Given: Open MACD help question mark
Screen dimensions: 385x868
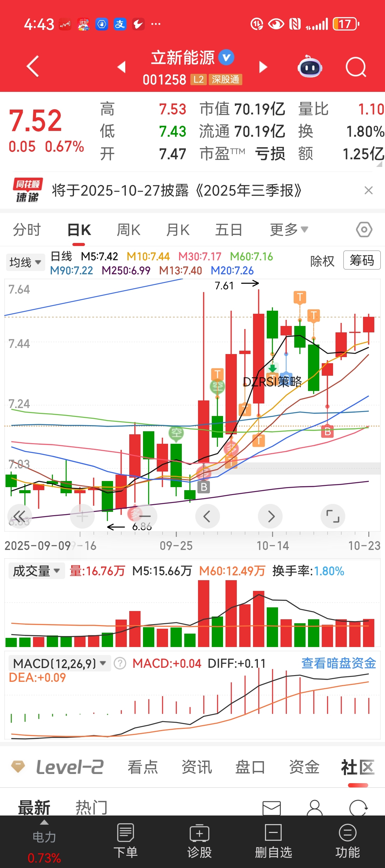Looking at the screenshot, I should [120, 664].
